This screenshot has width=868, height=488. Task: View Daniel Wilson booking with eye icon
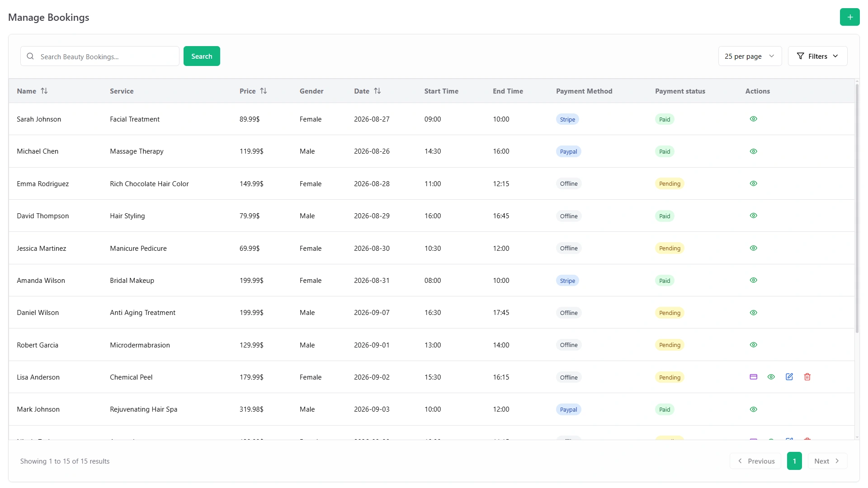(x=753, y=313)
